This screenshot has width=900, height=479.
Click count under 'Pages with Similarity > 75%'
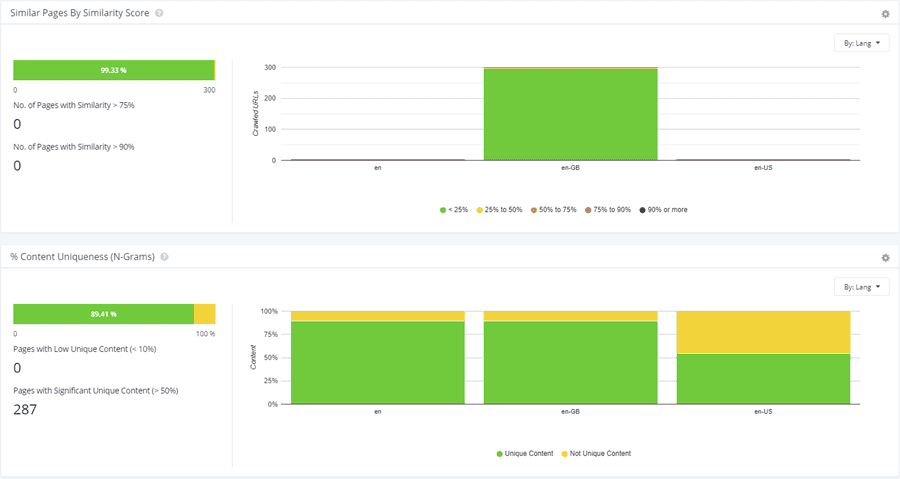17,124
